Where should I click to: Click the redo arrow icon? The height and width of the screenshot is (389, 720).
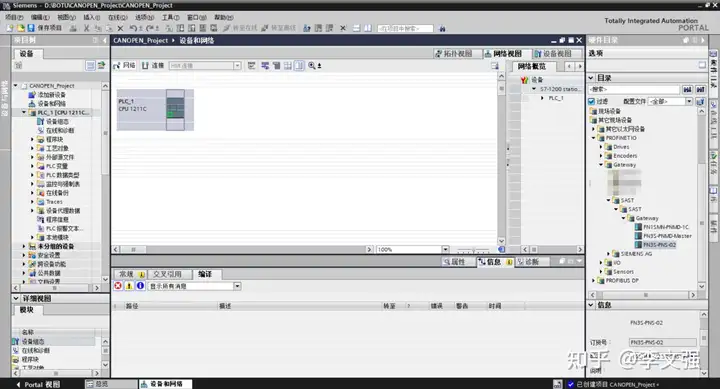(x=150, y=28)
